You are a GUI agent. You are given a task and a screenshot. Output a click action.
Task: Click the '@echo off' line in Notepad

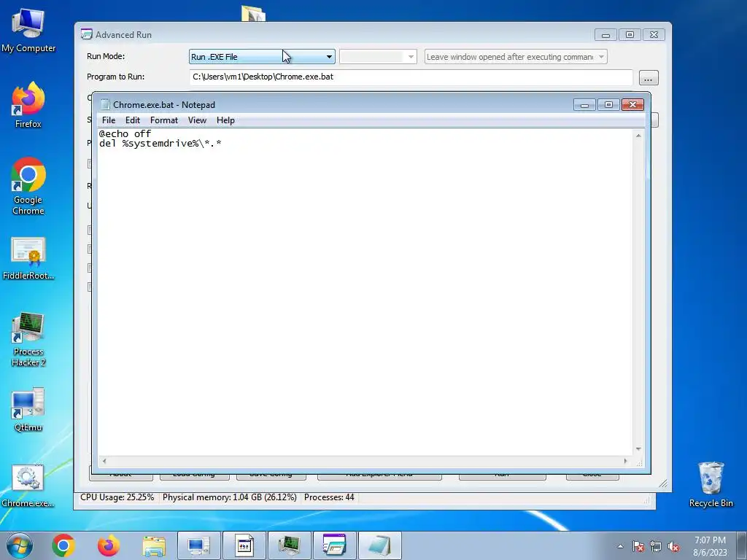coord(125,134)
